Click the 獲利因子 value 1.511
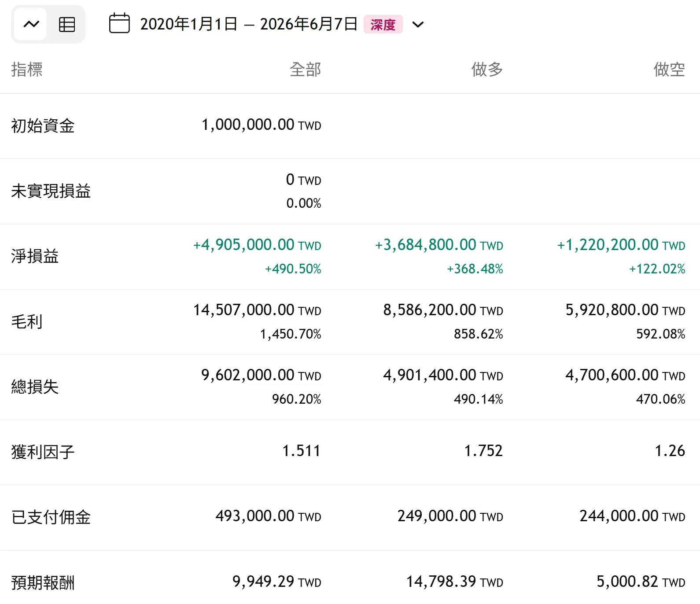The height and width of the screenshot is (604, 700). [x=301, y=451]
